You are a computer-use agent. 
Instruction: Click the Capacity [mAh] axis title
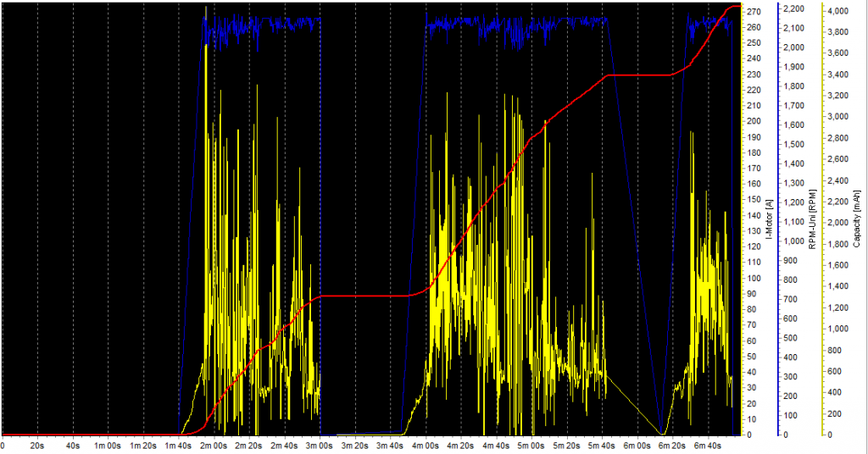(859, 219)
